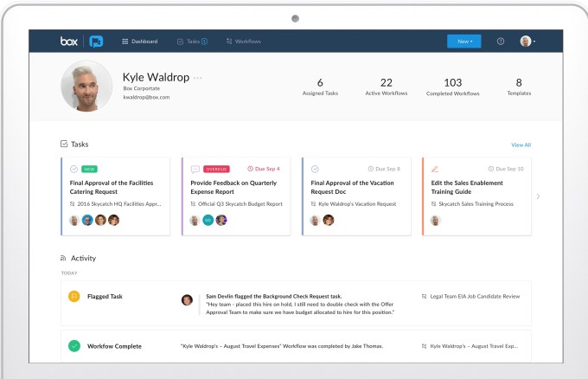Click the Due Sep 8 clock icon

click(370, 169)
